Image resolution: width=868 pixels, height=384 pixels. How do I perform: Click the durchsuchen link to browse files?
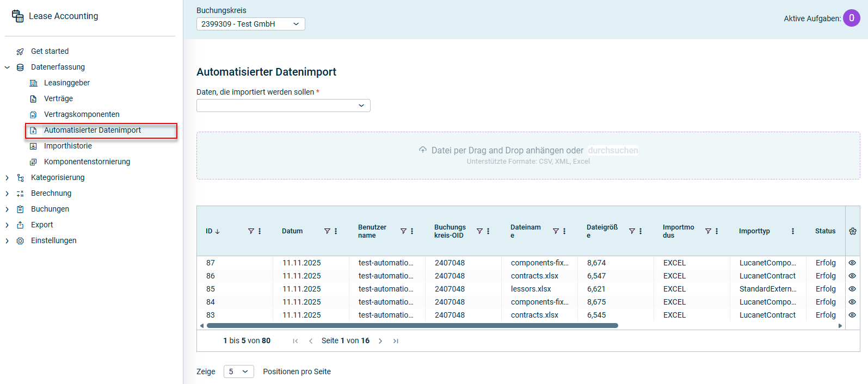(x=613, y=150)
